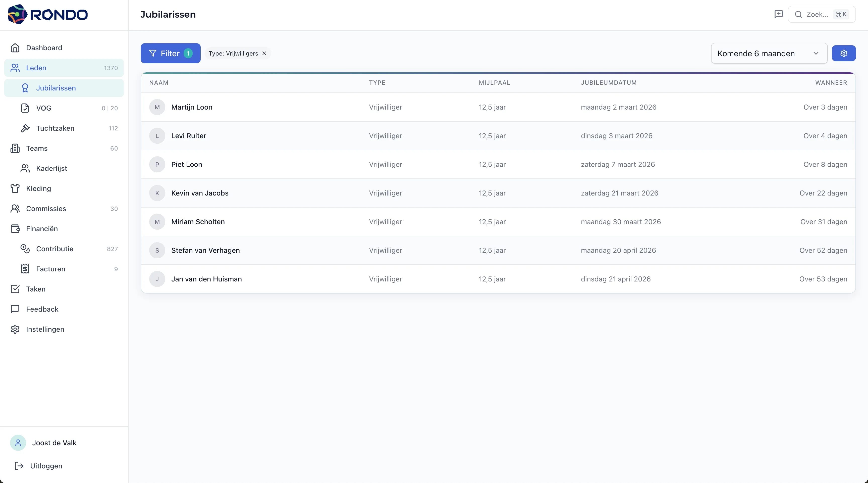This screenshot has height=483, width=868.
Task: Open the Filter panel
Action: click(x=171, y=53)
